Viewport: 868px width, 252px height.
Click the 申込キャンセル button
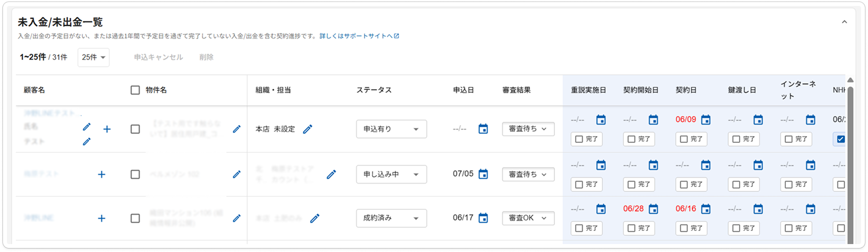point(159,57)
